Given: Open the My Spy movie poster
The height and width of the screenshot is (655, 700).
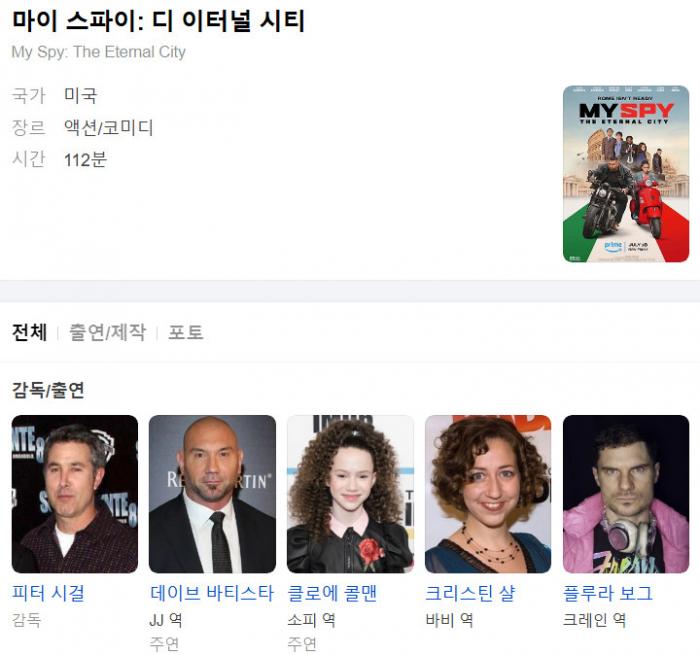Looking at the screenshot, I should (626, 174).
